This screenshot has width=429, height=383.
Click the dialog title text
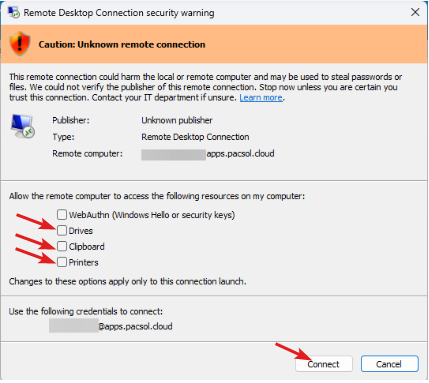(119, 13)
